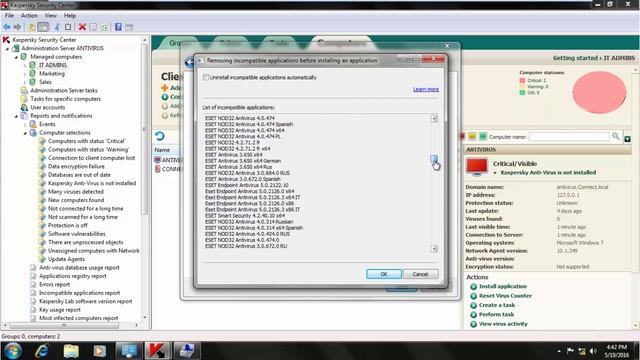Click the Install application action link
This screenshot has height=360, width=640.
tap(503, 287)
